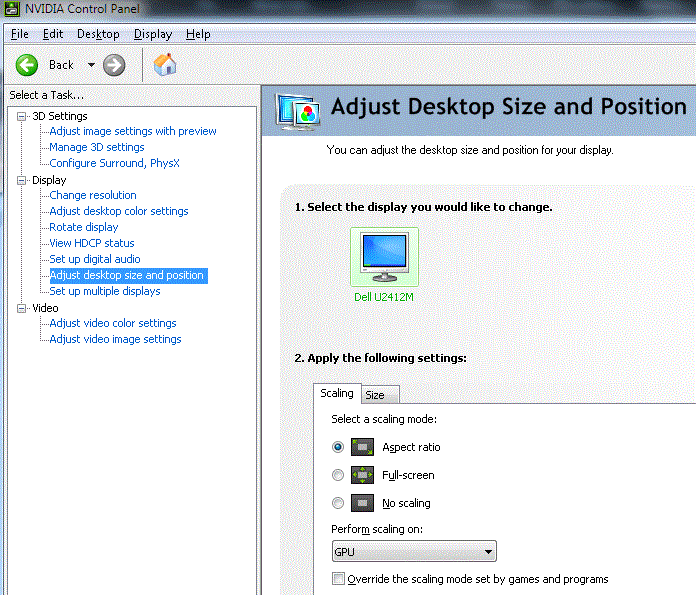Viewport: 696px width, 595px height.
Task: Click the NVIDIA Control Panel title bar icon
Action: tap(12, 9)
